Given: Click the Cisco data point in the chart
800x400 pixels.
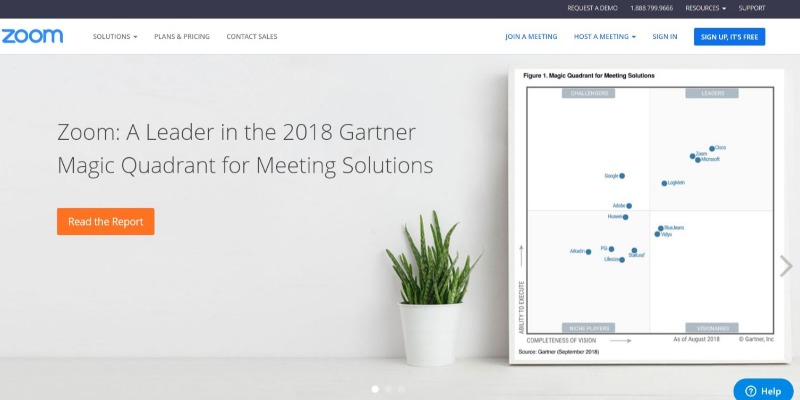Looking at the screenshot, I should coord(712,148).
